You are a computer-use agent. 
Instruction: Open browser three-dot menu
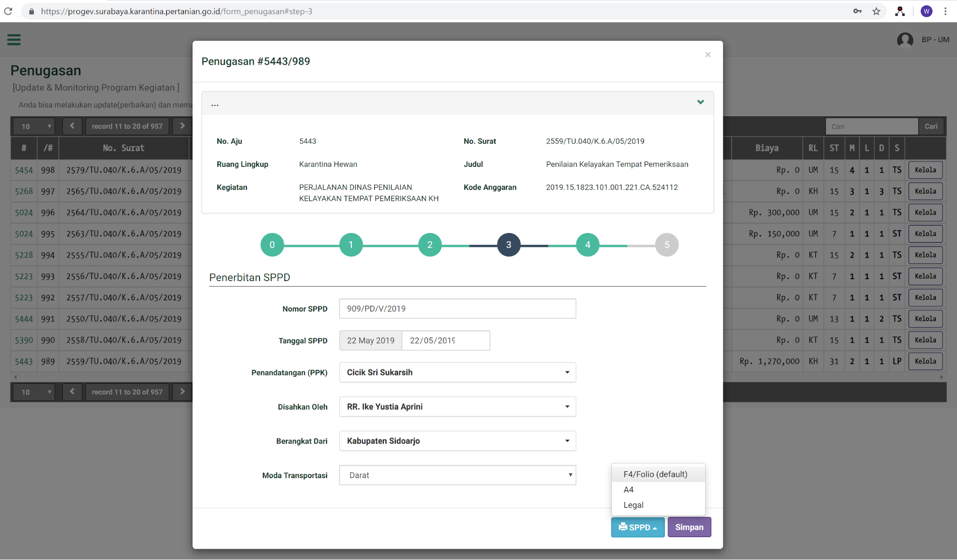pyautogui.click(x=945, y=11)
